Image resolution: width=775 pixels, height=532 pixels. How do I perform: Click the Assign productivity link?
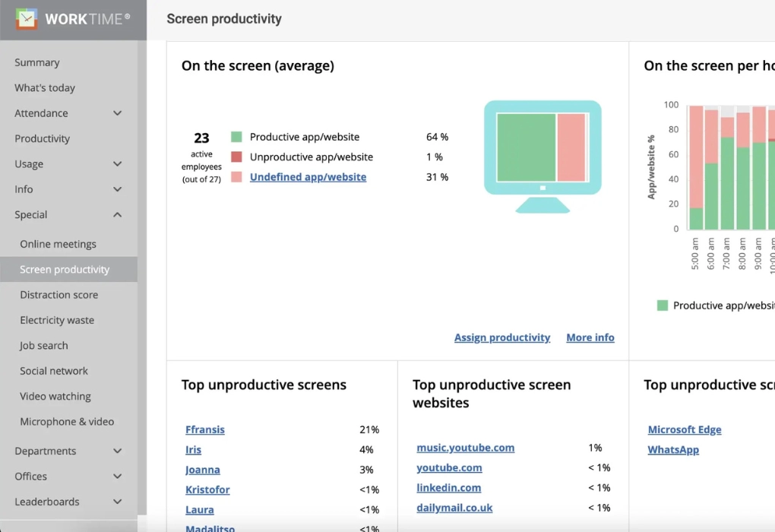[x=502, y=337]
